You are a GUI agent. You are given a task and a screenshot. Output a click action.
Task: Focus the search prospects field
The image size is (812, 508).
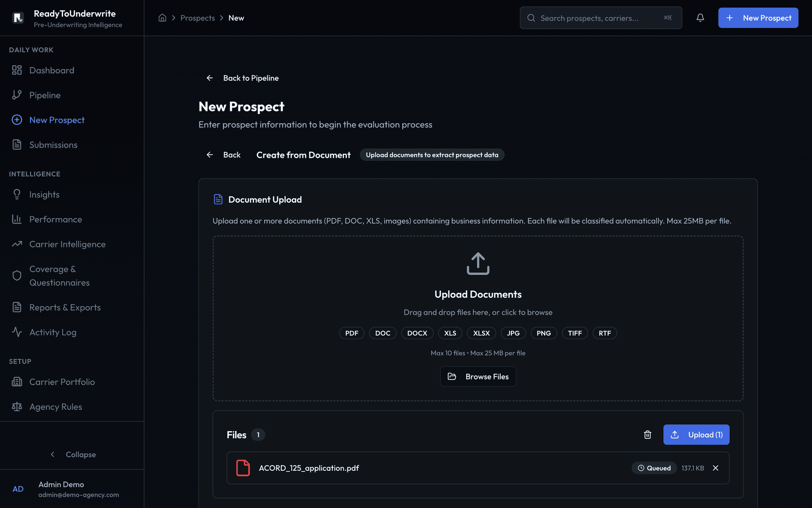(x=601, y=18)
